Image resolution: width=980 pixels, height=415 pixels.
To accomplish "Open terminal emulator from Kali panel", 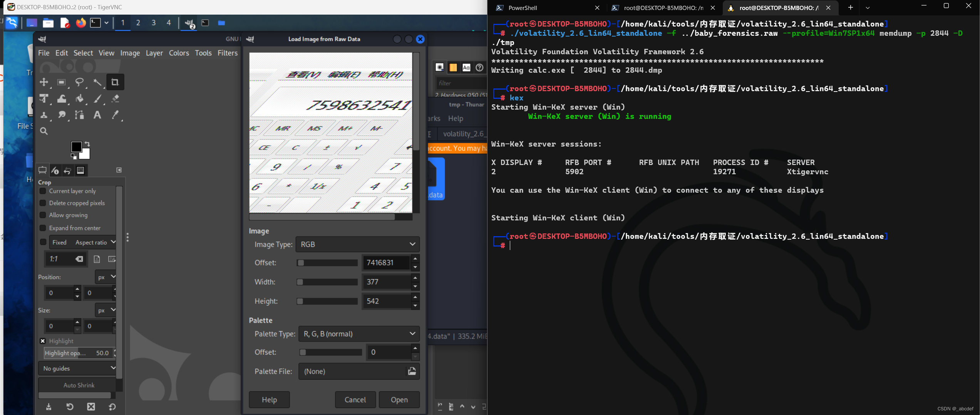I will coord(95,23).
